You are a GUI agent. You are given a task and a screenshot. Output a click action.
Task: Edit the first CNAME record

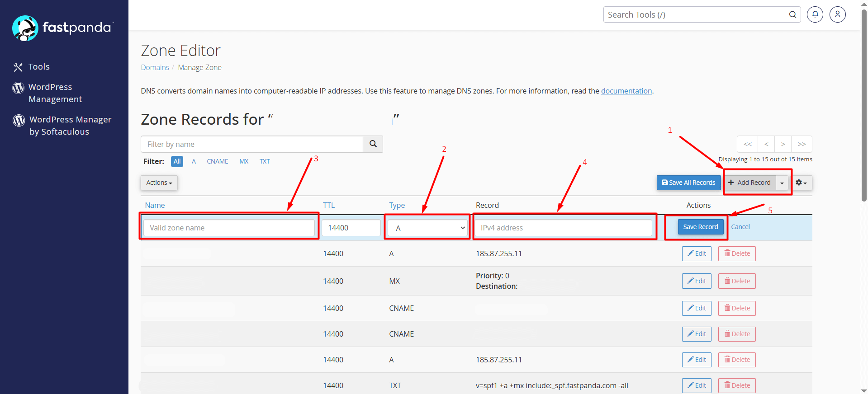click(x=697, y=308)
